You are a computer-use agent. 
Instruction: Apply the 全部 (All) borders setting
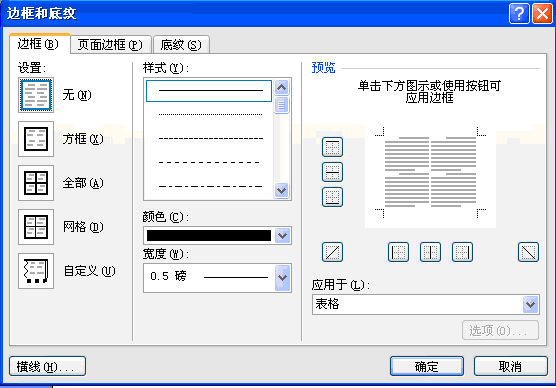click(36, 183)
